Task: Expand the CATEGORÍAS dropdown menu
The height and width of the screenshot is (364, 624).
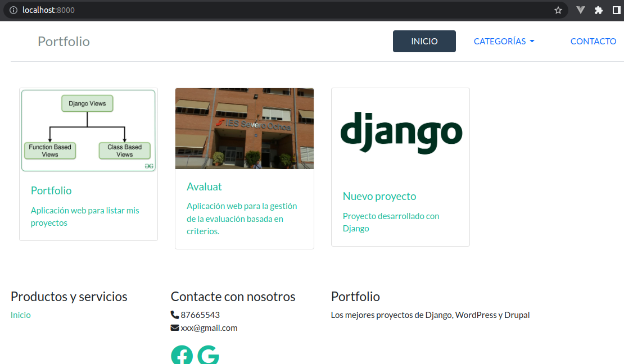Action: click(504, 41)
